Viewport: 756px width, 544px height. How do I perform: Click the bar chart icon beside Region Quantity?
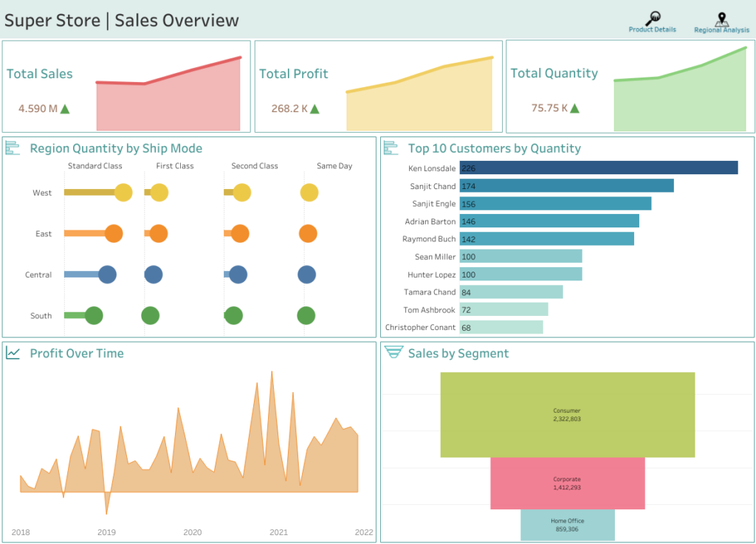pyautogui.click(x=13, y=148)
